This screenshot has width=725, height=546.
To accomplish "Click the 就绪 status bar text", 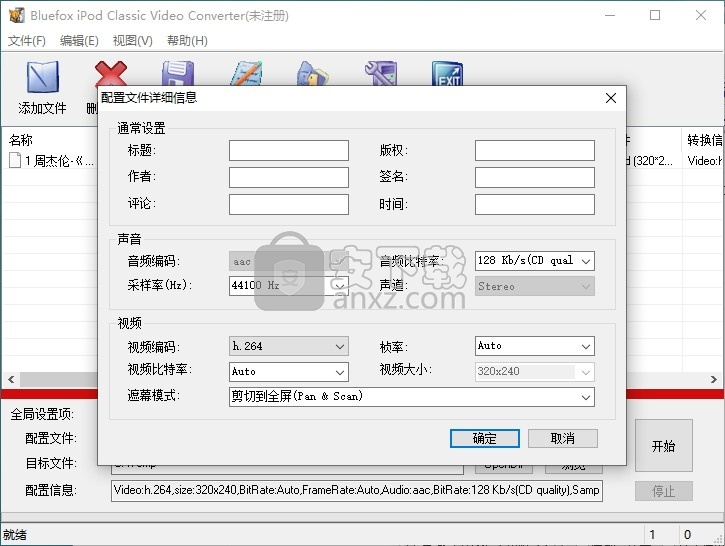I will pyautogui.click(x=15, y=535).
